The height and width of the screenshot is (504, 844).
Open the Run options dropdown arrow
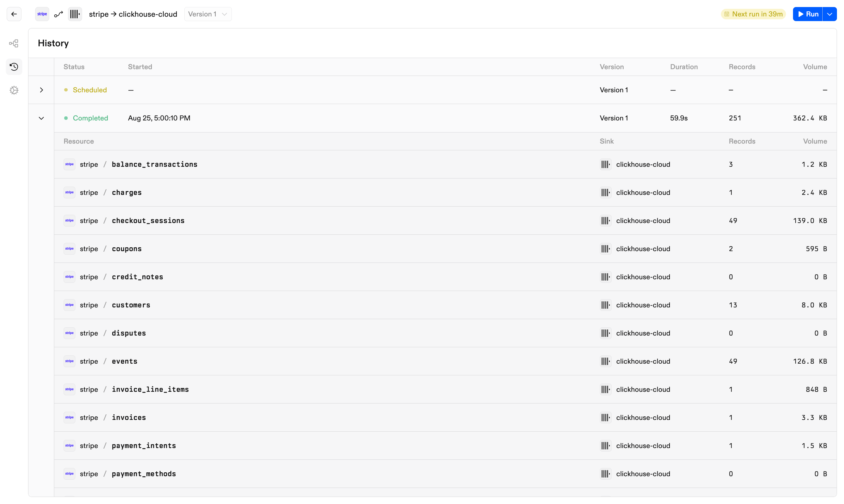(x=830, y=14)
